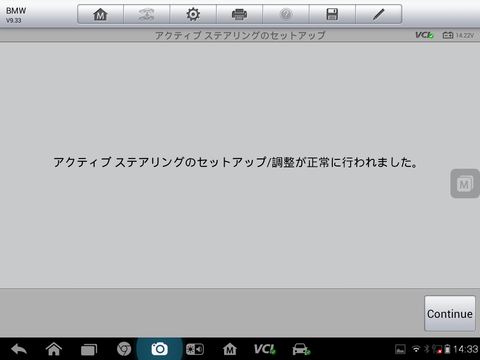This screenshot has width=480, height=360.
Task: Go to Android home screen
Action: tap(54, 349)
